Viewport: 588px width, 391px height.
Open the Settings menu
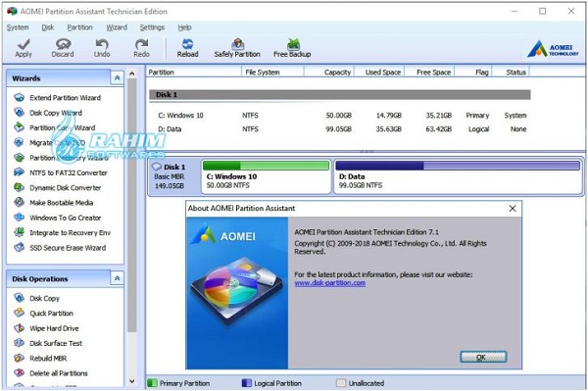152,27
